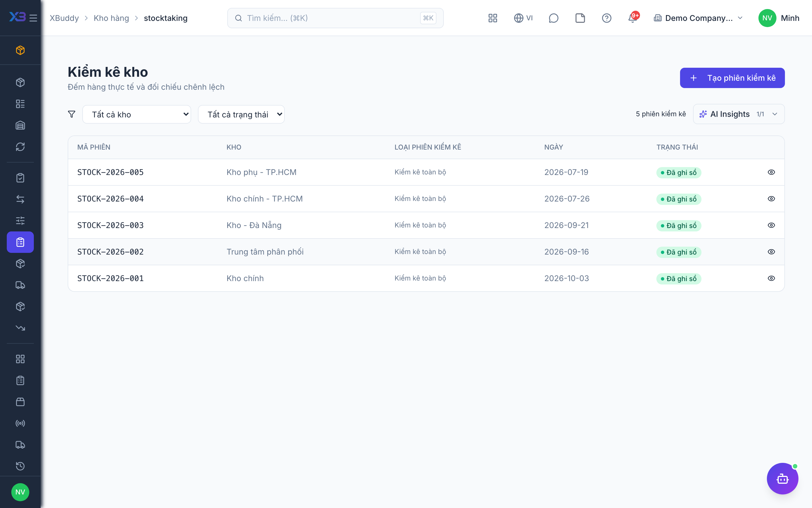View session STOCK-2026-005 via eye icon
The width and height of the screenshot is (812, 508).
pyautogui.click(x=771, y=172)
